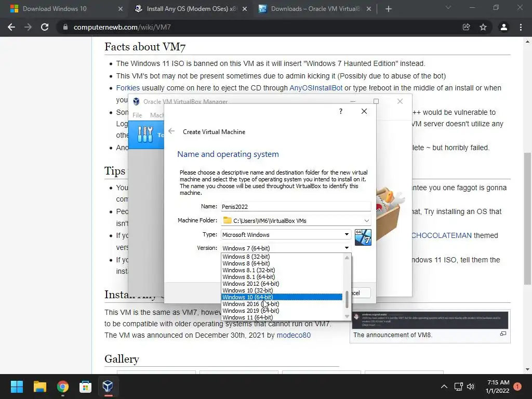Show hidden tray icons chevron
This screenshot has height=399, width=532.
tap(444, 387)
